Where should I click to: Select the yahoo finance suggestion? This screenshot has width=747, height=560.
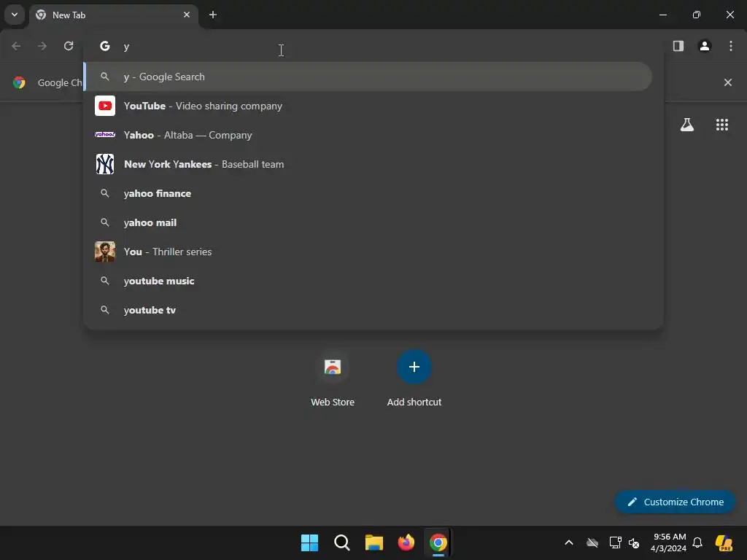(368, 193)
